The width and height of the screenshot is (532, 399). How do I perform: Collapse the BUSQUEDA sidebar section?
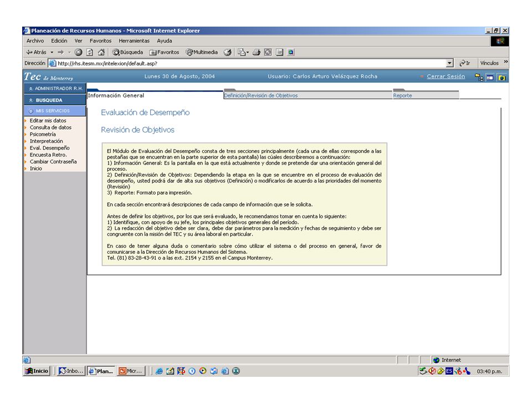[55, 100]
